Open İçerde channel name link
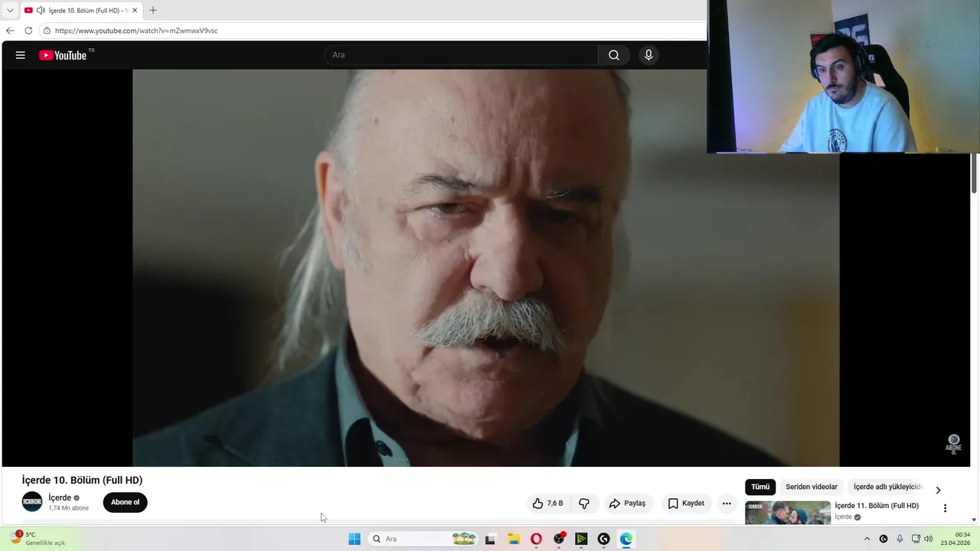 [x=60, y=497]
